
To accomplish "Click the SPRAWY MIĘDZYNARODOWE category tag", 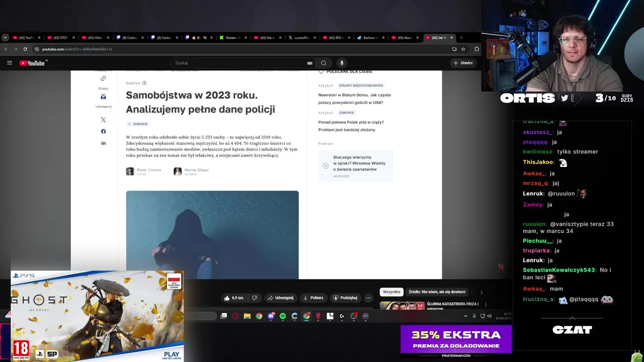I will click(361, 85).
